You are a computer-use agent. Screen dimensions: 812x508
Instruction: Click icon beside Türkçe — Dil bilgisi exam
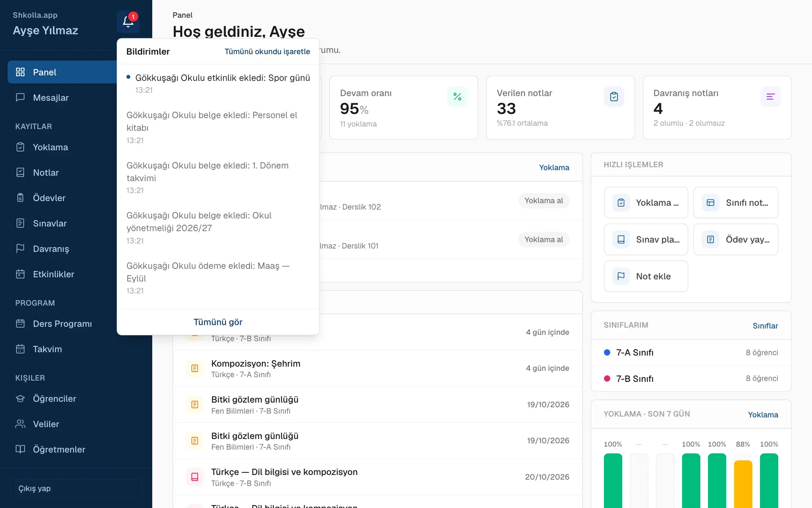pyautogui.click(x=195, y=477)
